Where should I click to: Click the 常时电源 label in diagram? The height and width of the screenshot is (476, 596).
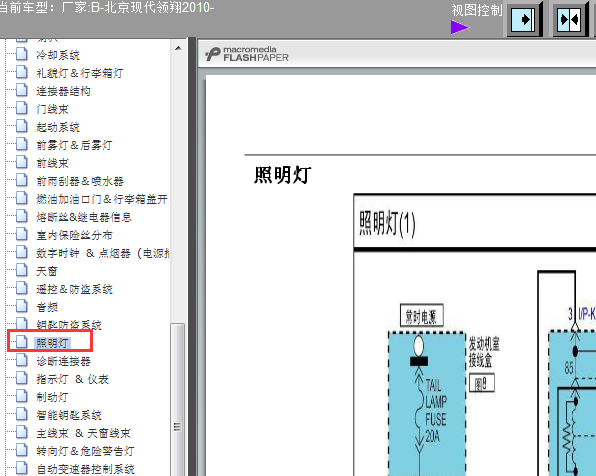pos(422,316)
